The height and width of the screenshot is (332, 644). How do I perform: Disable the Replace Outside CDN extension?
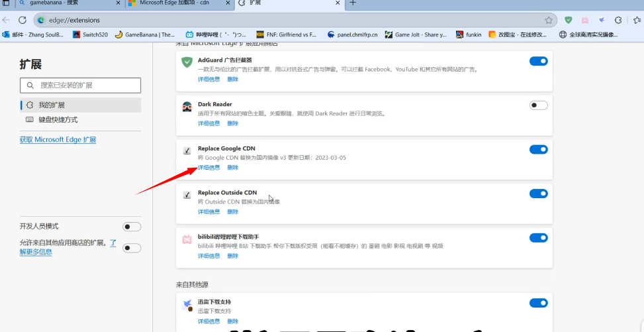[539, 194]
